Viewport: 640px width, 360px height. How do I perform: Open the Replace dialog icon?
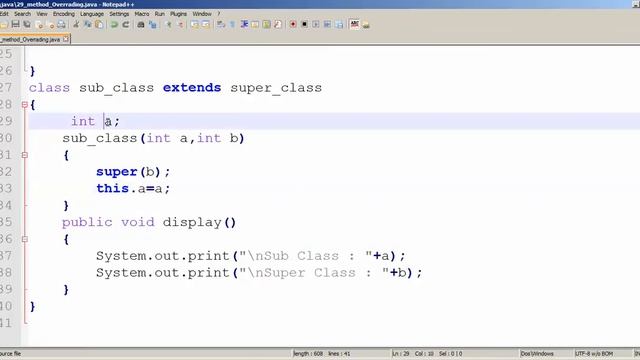(x=153, y=24)
